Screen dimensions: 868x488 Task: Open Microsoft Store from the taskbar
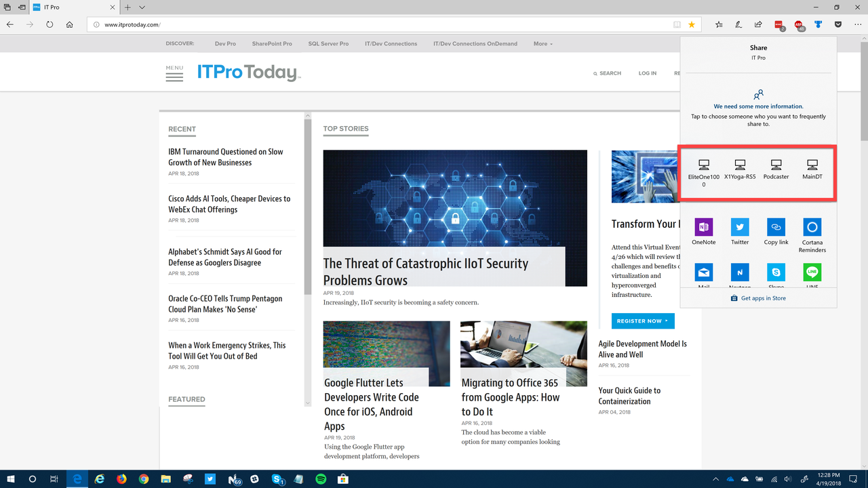(x=343, y=479)
